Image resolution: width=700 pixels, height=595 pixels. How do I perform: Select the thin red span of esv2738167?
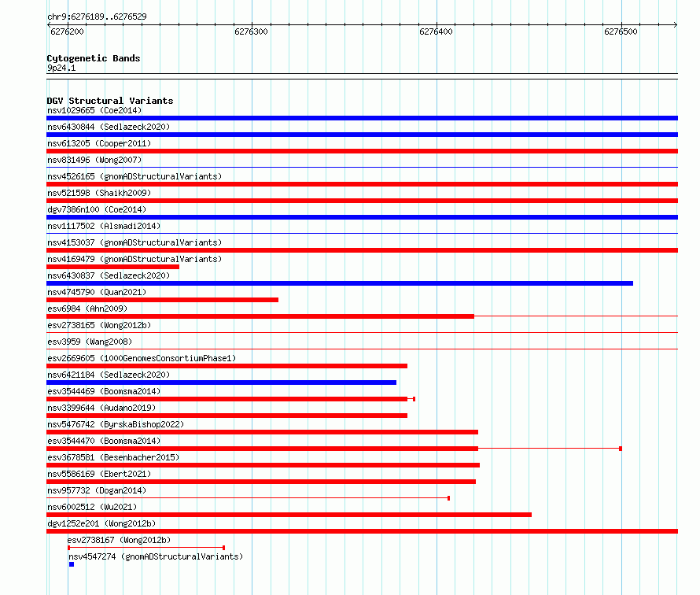click(x=146, y=548)
